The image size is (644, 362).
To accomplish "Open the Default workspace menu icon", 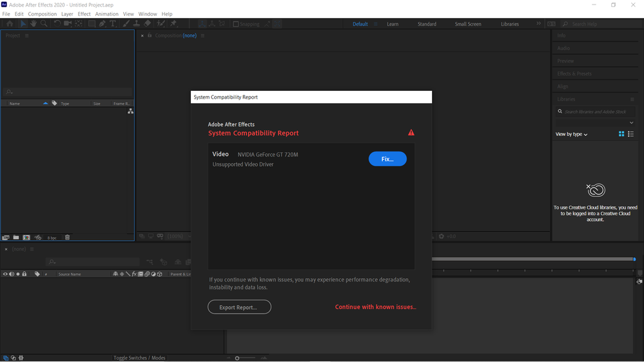I will pyautogui.click(x=375, y=24).
